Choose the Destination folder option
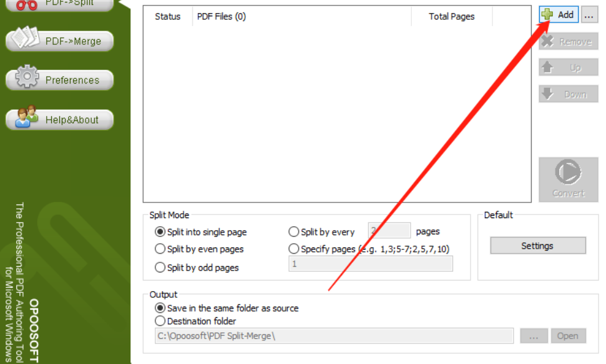Screen dimensions: 606x364 (195, 321)
